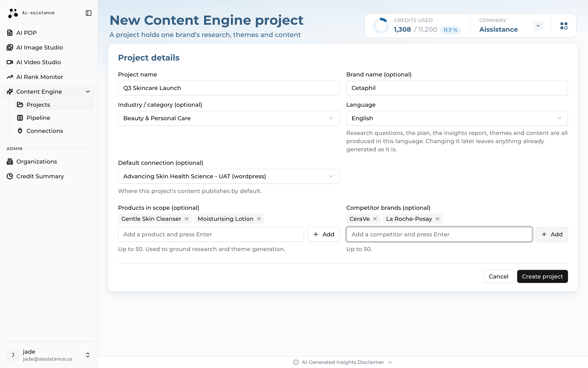The height and width of the screenshot is (368, 588).
Task: Click the AI Image Studio icon
Action: [x=10, y=47]
